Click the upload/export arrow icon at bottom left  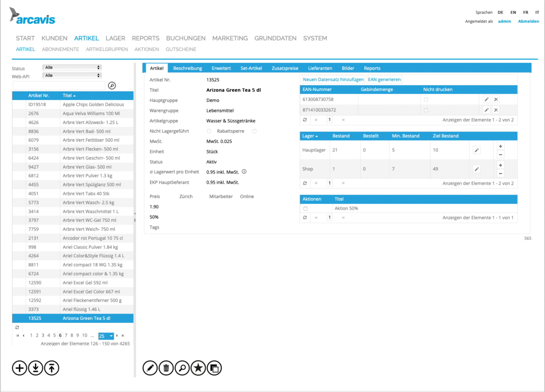point(52,368)
